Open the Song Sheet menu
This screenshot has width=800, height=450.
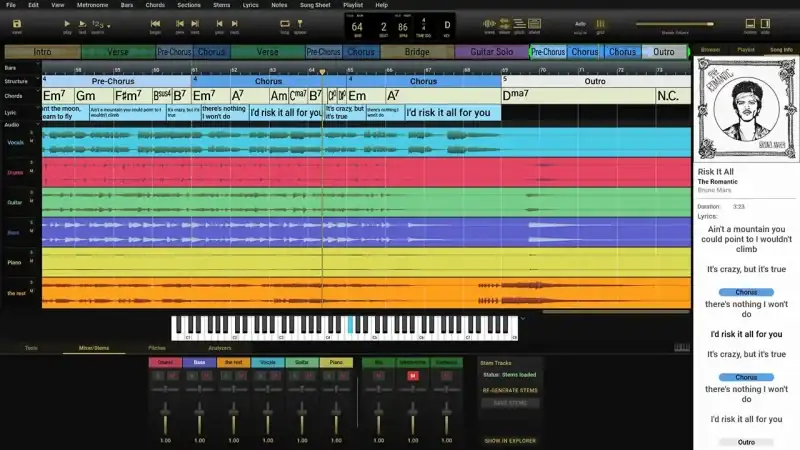coord(315,5)
